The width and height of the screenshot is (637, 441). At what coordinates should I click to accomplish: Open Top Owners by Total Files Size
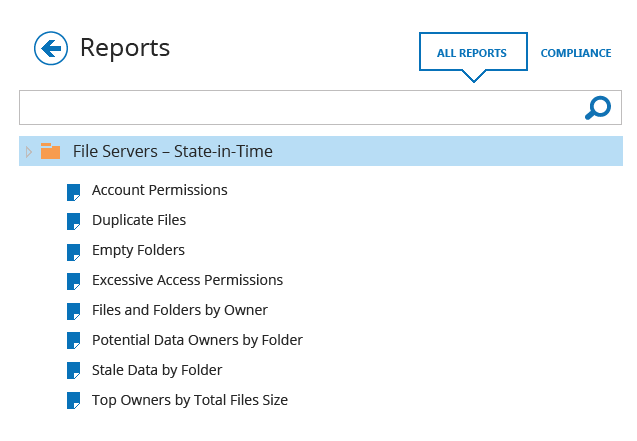(190, 400)
